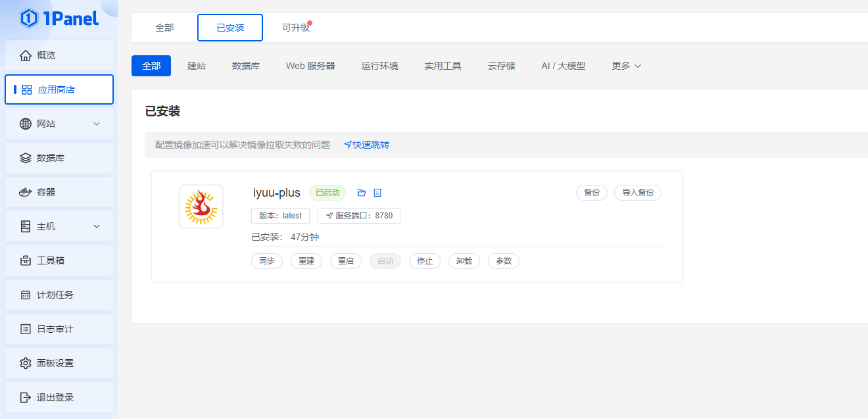The height and width of the screenshot is (419, 868).
Task: Filter apps by 运行环境
Action: [x=379, y=66]
